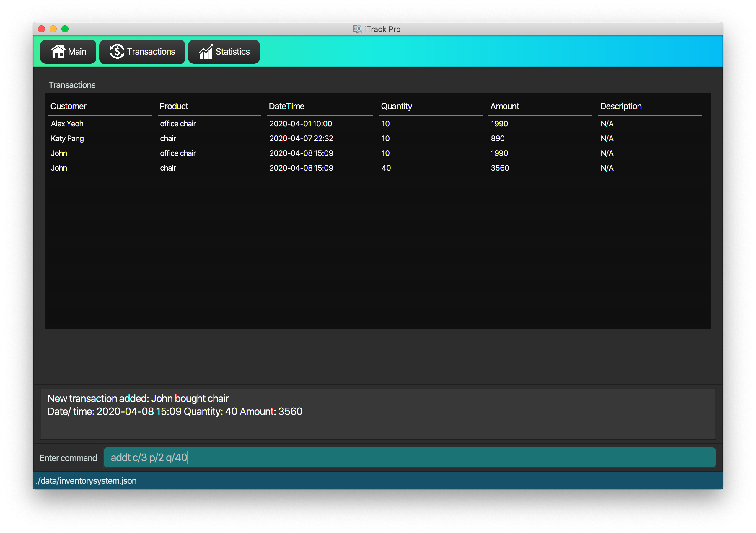The height and width of the screenshot is (533, 756).
Task: Click the iTrack Pro title bar icon
Action: pos(358,29)
